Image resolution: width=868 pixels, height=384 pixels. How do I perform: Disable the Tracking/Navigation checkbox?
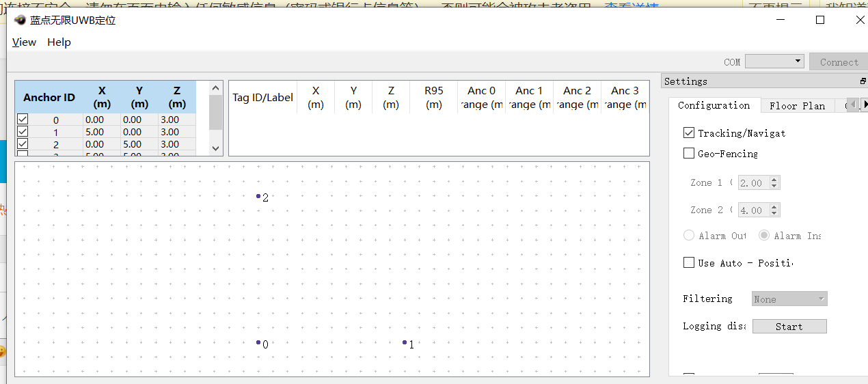(689, 133)
